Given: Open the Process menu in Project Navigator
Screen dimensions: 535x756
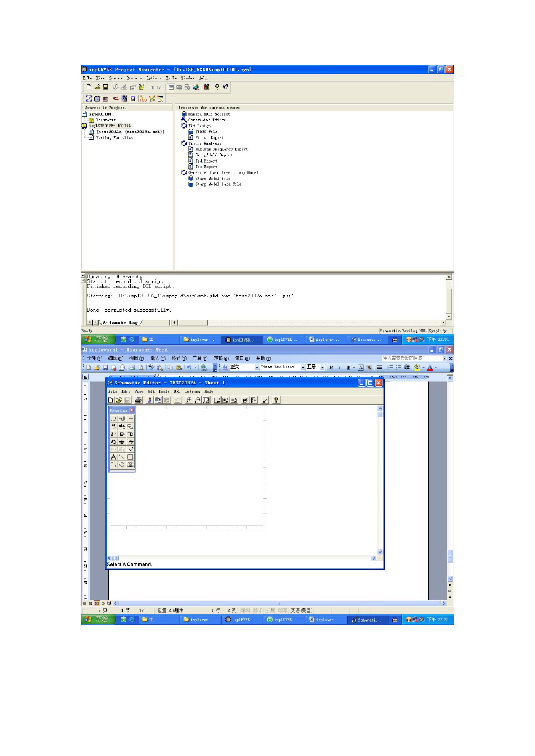Looking at the screenshot, I should click(x=134, y=78).
